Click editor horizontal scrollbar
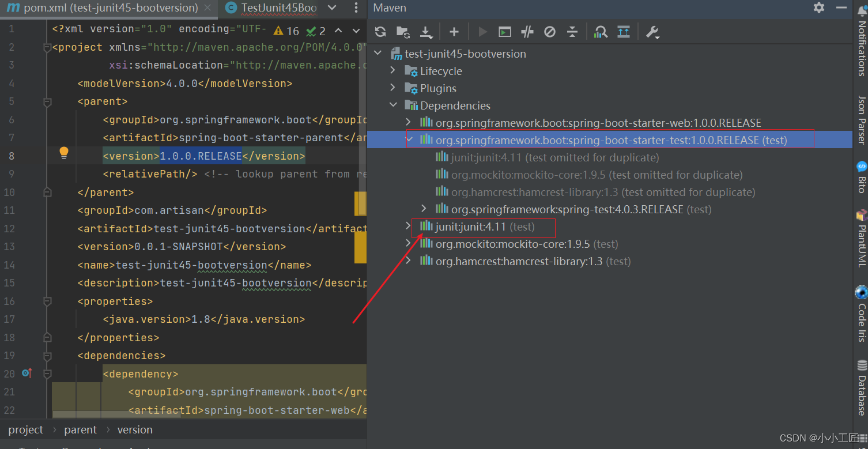The image size is (868, 449). point(116,414)
